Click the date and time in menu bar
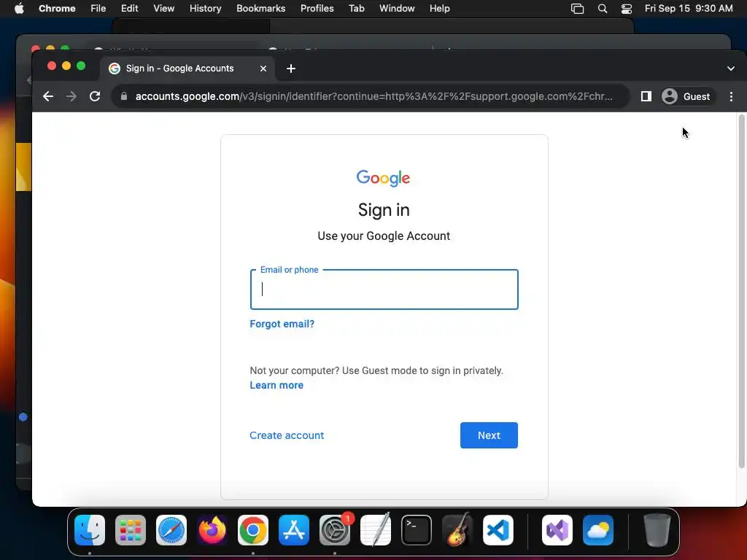The height and width of the screenshot is (560, 747). point(689,9)
